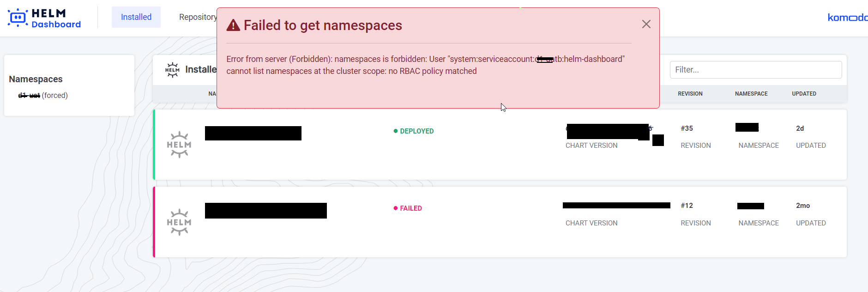868x292 pixels.
Task: Click the Helm Dashboard robot logo
Action: (x=17, y=17)
